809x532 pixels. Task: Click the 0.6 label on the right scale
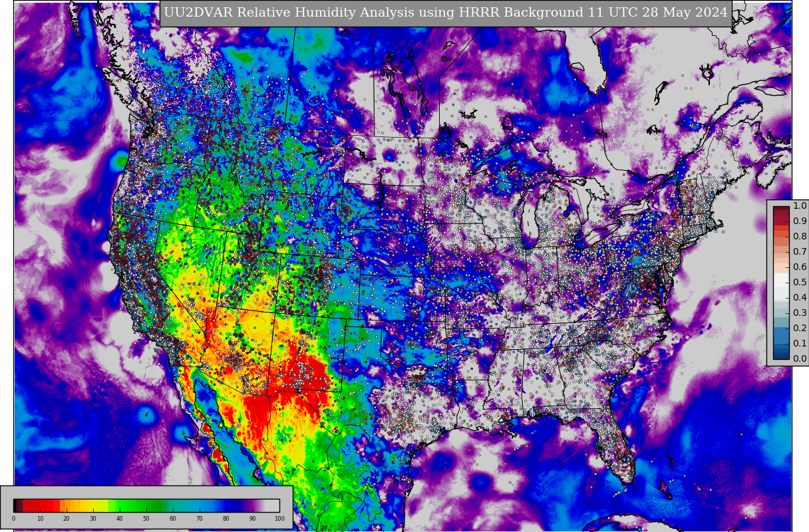pyautogui.click(x=800, y=267)
